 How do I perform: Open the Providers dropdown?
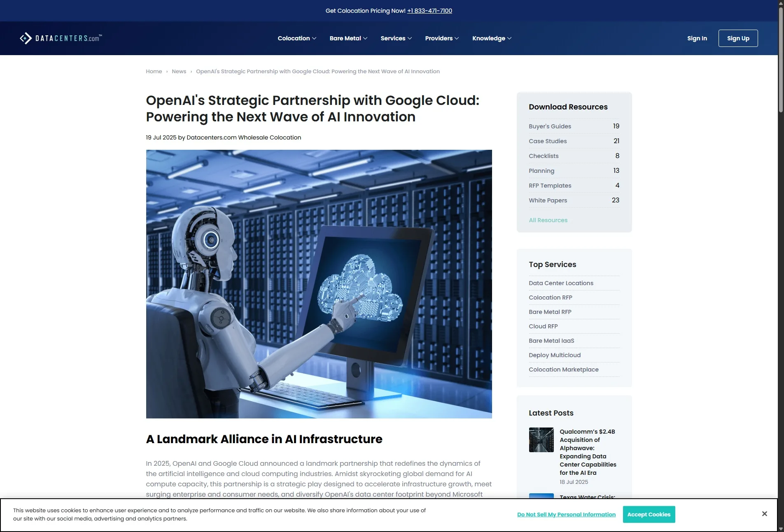[x=442, y=38]
